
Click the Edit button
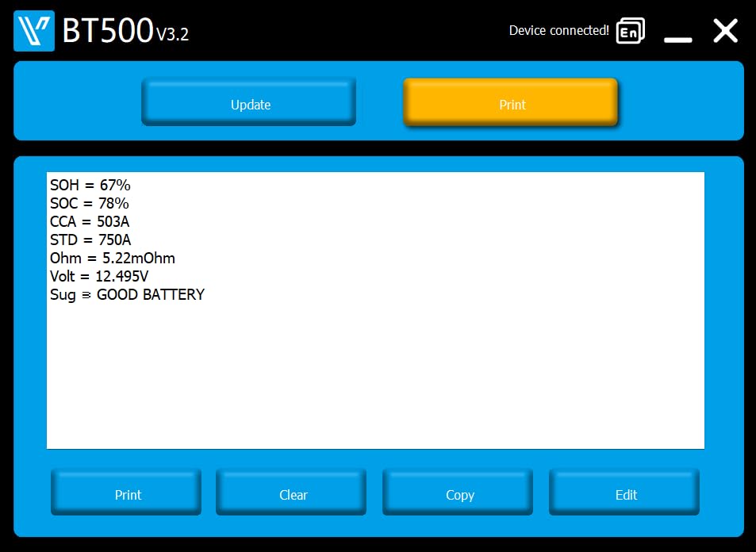coord(624,493)
